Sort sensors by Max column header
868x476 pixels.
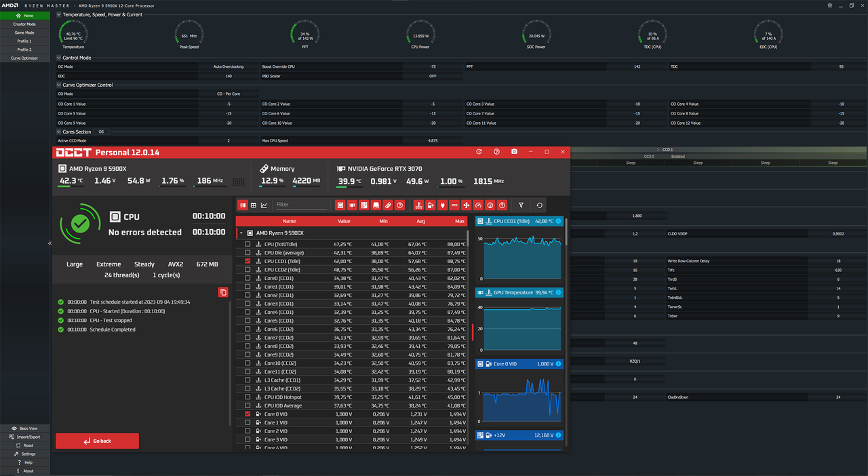click(x=460, y=221)
